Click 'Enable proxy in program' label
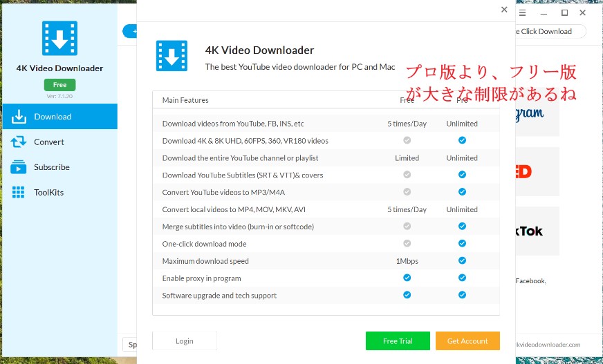The width and height of the screenshot is (603, 364). pyautogui.click(x=201, y=278)
